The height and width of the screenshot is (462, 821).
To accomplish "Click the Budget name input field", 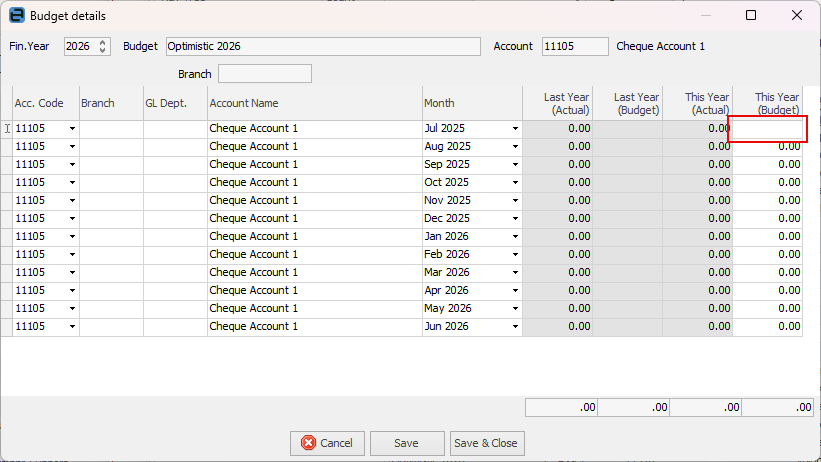I will coord(323,47).
